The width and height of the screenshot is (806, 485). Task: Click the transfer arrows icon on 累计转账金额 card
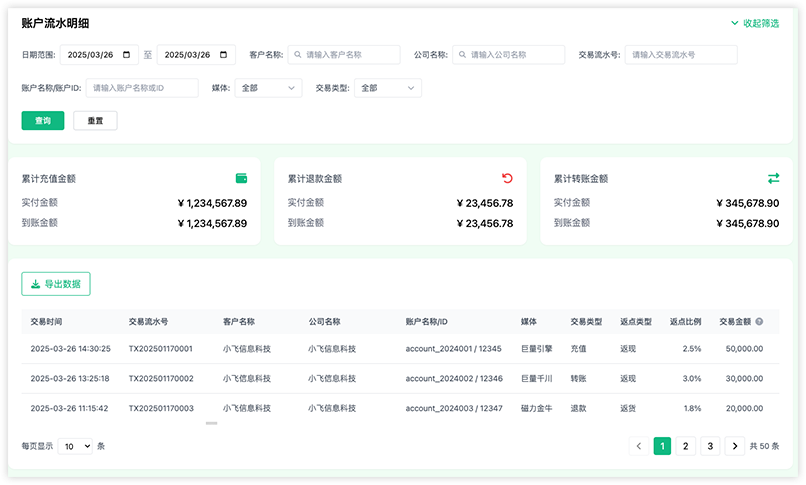click(x=773, y=178)
